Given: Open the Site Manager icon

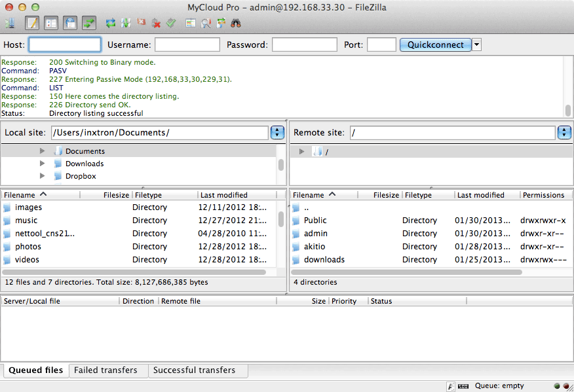Looking at the screenshot, I should (x=10, y=24).
